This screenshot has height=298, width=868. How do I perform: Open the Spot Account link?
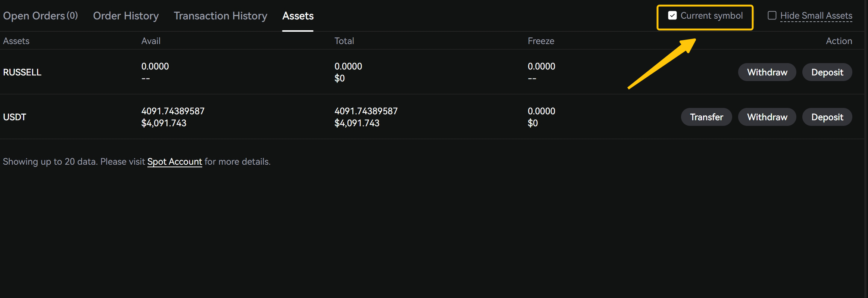[175, 162]
